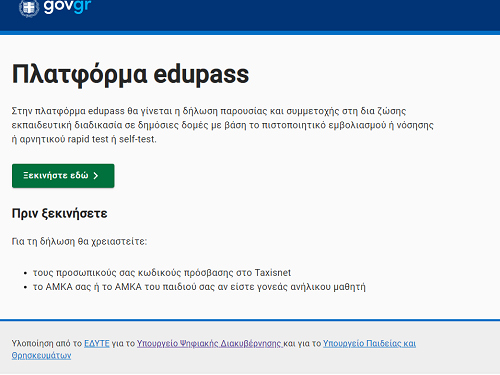Open Υπουργείο Ψηφιακής Διακυβέρνησης link
The image size is (500, 375).
[210, 343]
